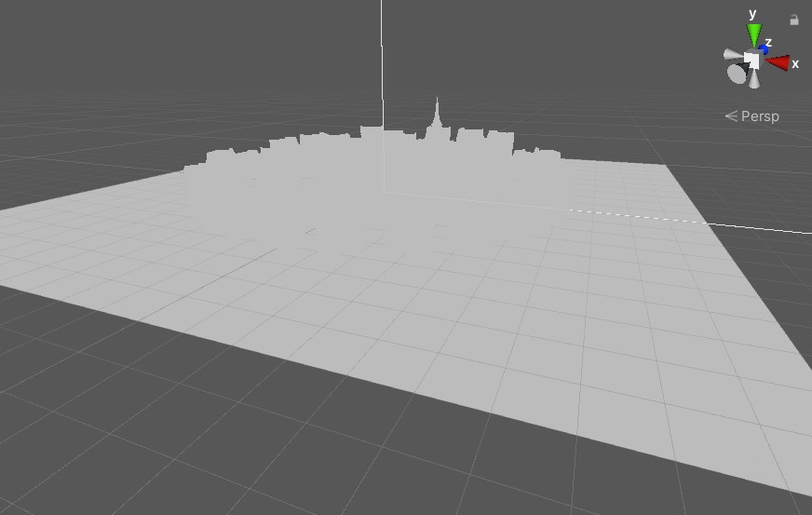This screenshot has width=812, height=515.
Task: Click the grey cone pointing down on the gizmo
Action: coord(754,79)
